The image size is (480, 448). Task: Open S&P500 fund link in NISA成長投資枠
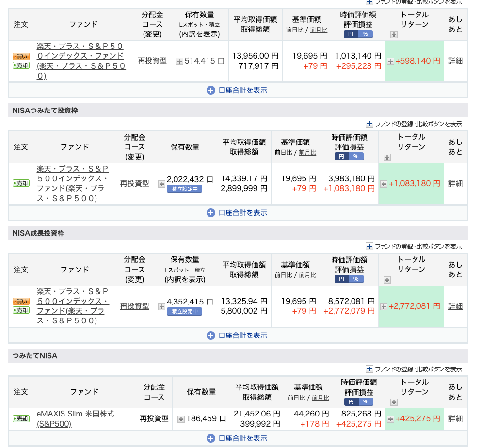(73, 306)
